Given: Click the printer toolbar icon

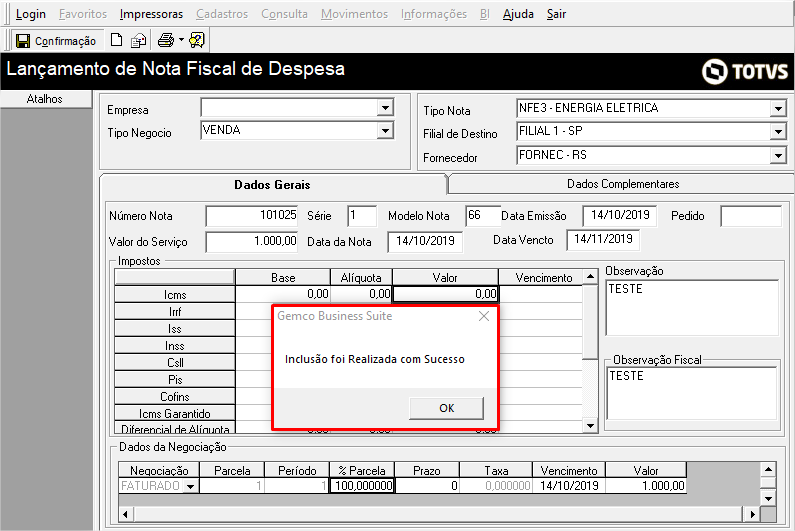Looking at the screenshot, I should (166, 40).
